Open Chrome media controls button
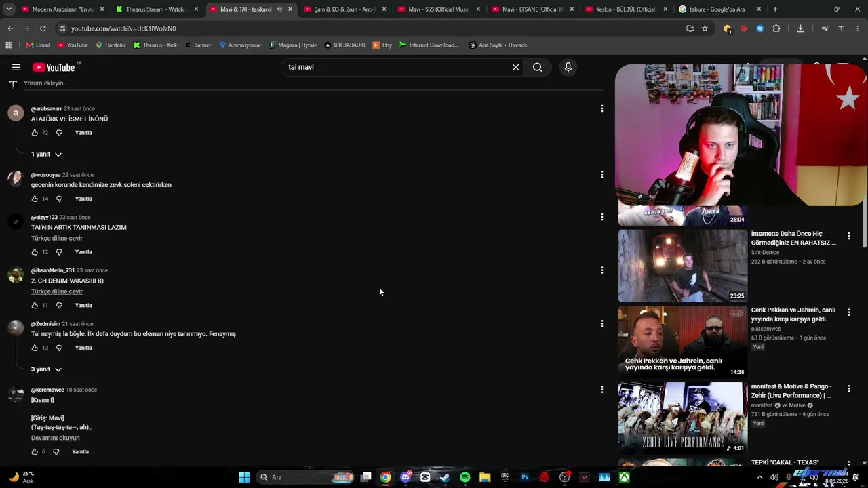 [x=825, y=28]
